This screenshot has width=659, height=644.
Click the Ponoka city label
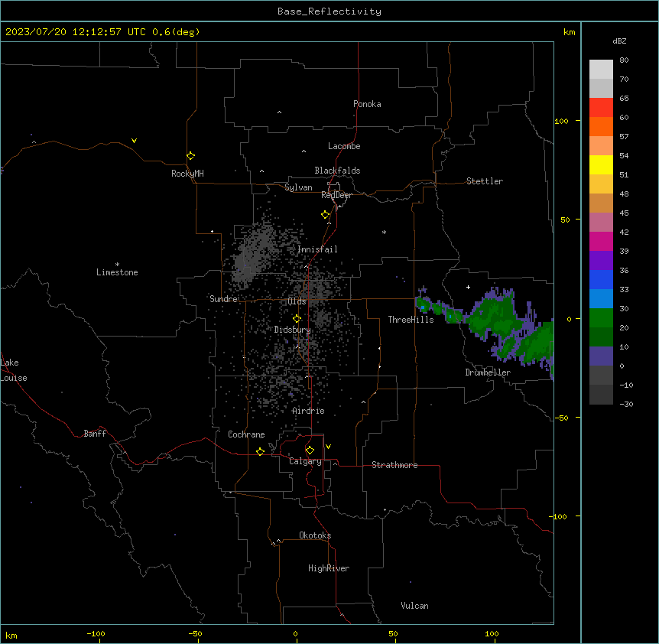(x=367, y=104)
